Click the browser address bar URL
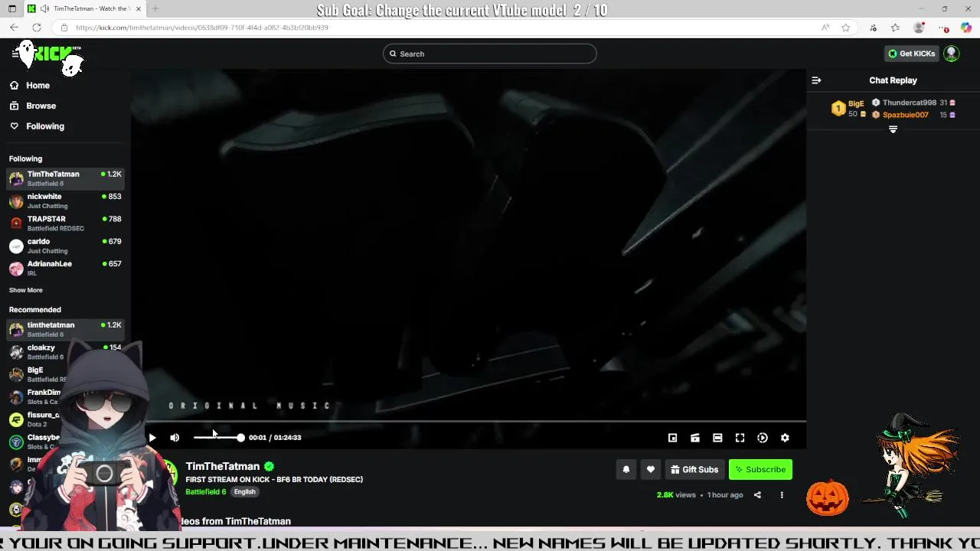The image size is (980, 551). pos(202,28)
